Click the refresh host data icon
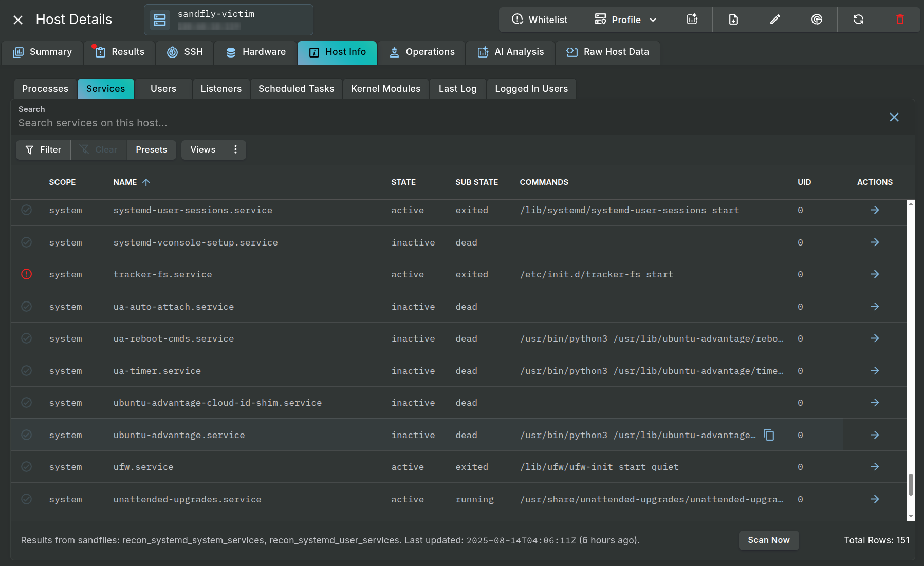The width and height of the screenshot is (924, 566). (858, 20)
